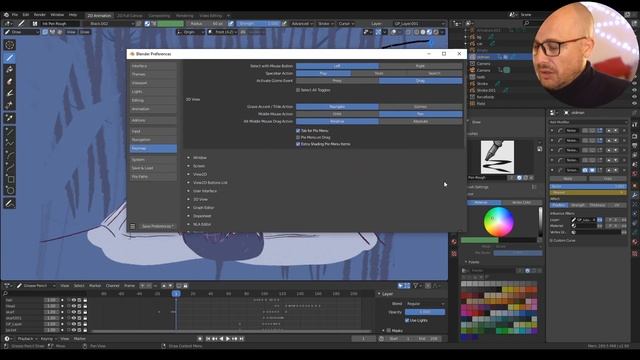
Task: Open the hamburger menu in Blender Preferences
Action: (133, 226)
